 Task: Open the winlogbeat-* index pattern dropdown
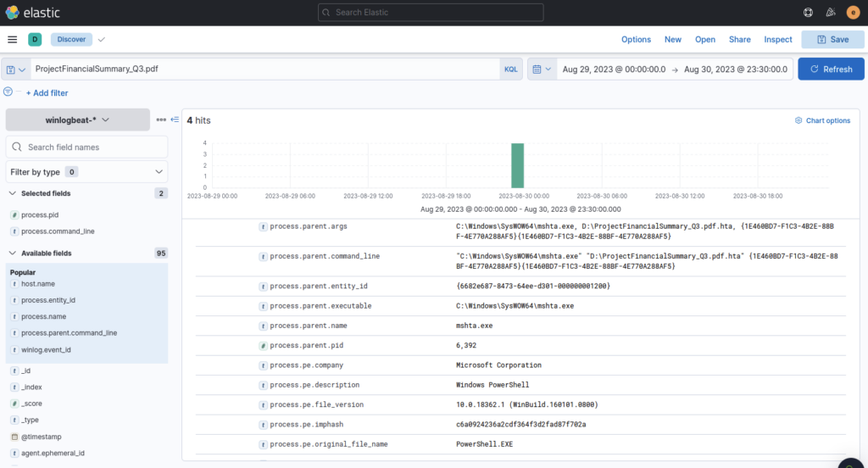point(77,120)
